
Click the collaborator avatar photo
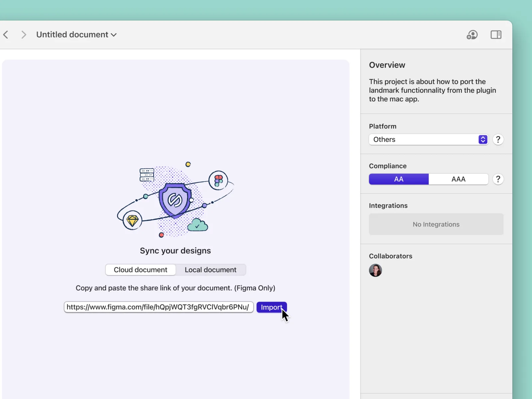(x=375, y=270)
